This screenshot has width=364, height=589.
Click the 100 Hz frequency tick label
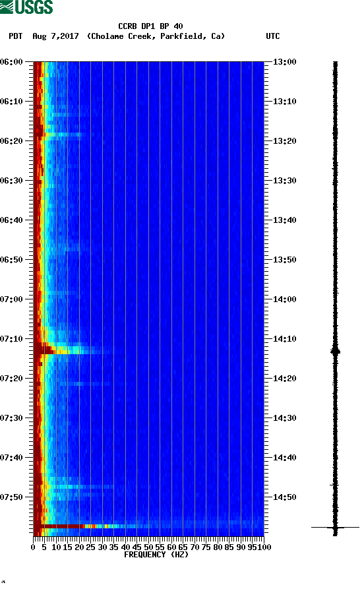pyautogui.click(x=264, y=547)
